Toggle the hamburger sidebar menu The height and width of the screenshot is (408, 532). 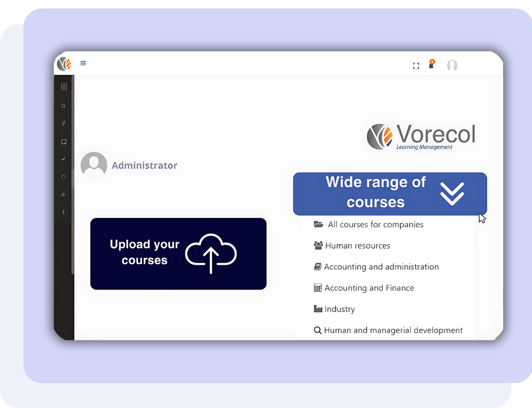point(83,63)
